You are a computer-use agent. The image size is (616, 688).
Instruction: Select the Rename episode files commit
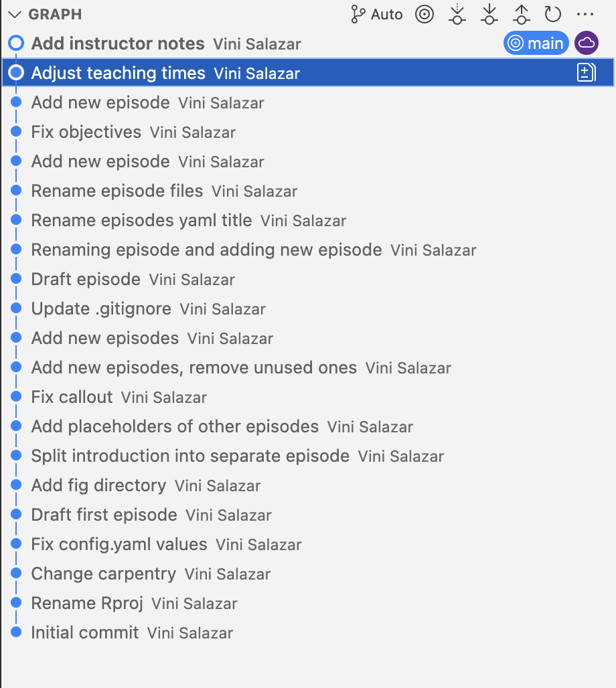pos(117,191)
